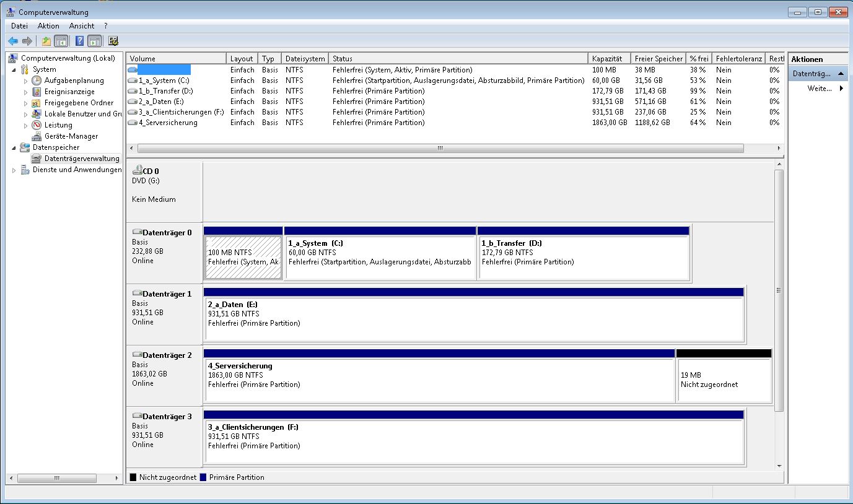The width and height of the screenshot is (853, 504).
Task: Select the 4_Serversicherung partition block
Action: pos(439,376)
